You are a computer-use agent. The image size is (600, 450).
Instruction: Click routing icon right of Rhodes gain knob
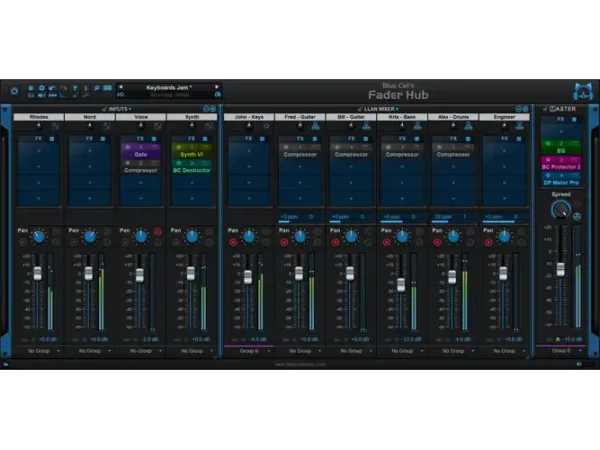55,126
